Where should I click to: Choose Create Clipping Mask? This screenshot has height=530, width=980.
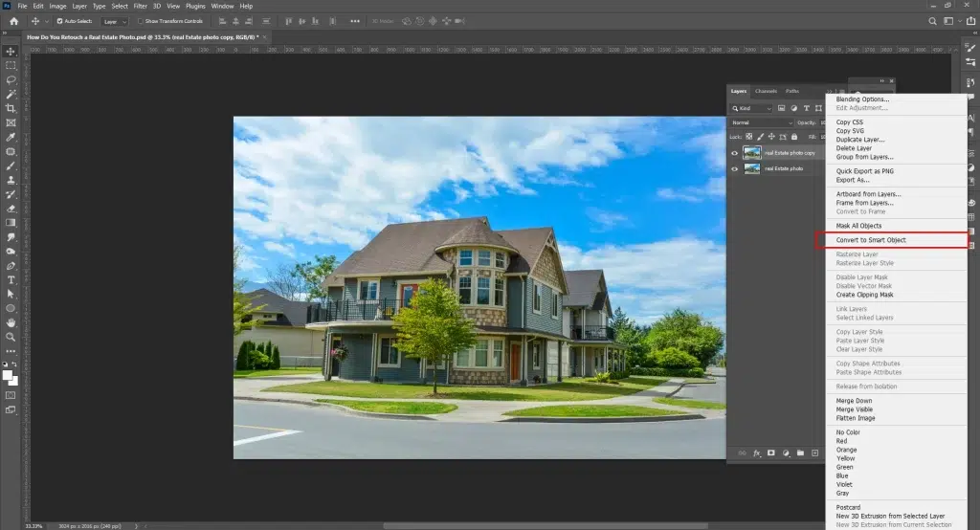click(x=865, y=295)
